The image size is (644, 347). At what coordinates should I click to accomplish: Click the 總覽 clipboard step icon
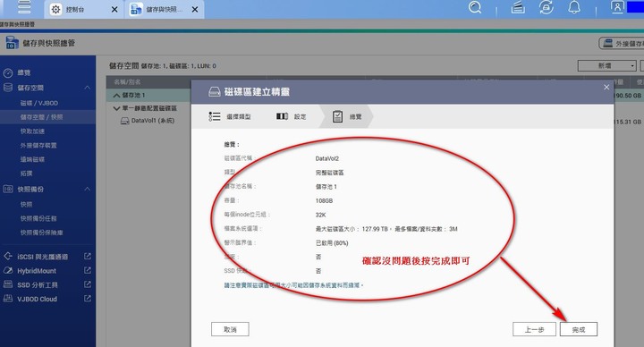pos(337,116)
